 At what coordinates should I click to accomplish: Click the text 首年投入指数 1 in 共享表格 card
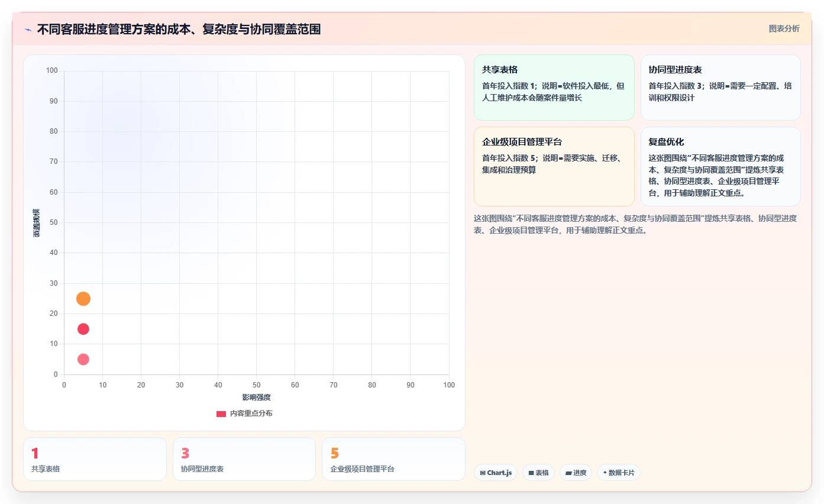click(508, 86)
